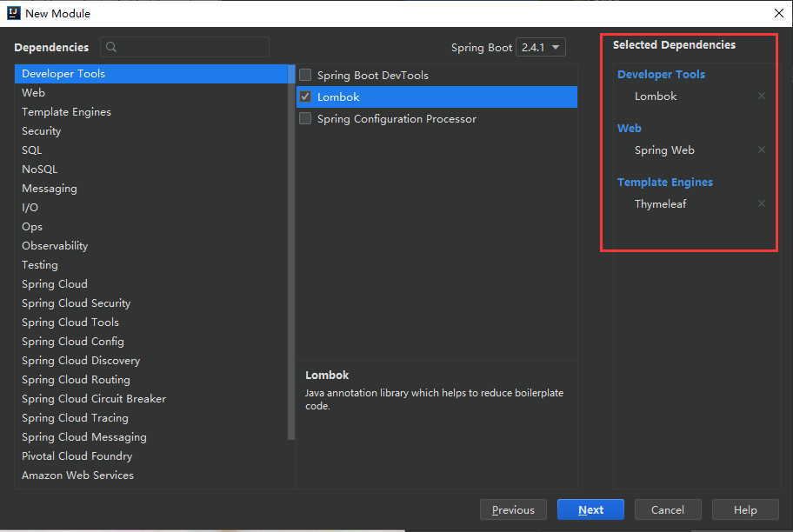Open Spring Cloud Discovery category

[150, 361]
